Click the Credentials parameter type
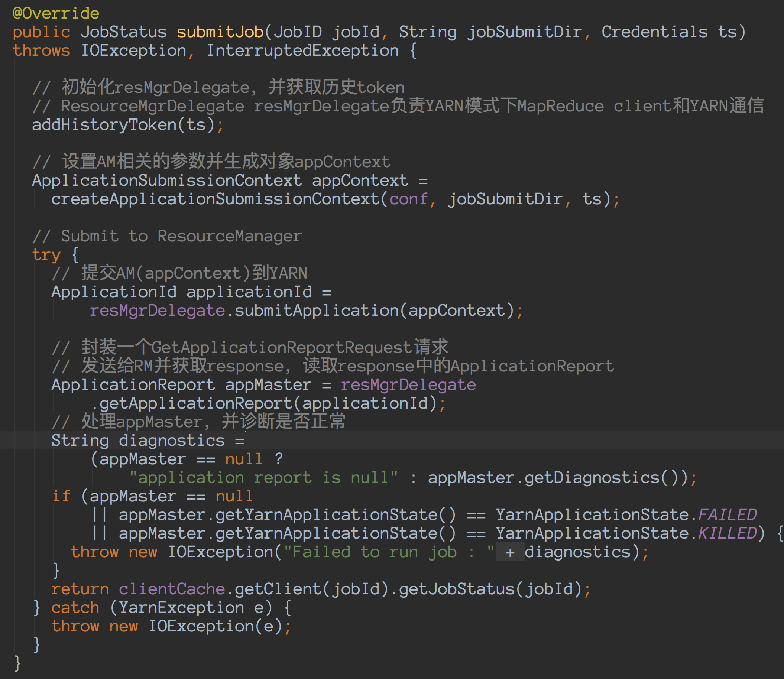 coord(654,32)
